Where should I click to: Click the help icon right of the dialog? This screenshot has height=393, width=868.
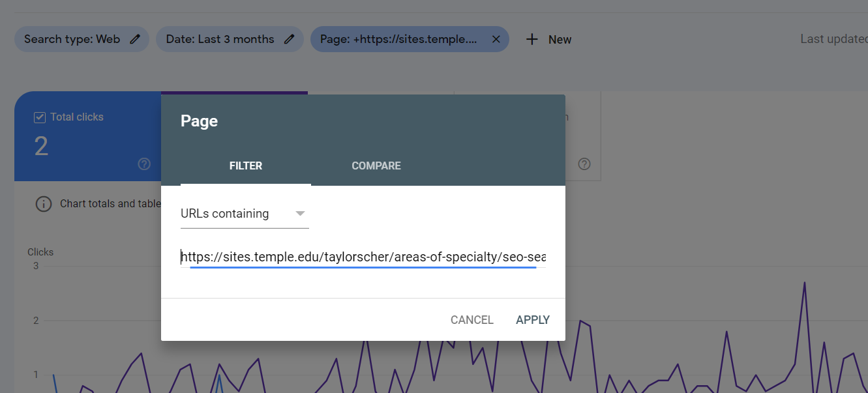click(x=584, y=164)
